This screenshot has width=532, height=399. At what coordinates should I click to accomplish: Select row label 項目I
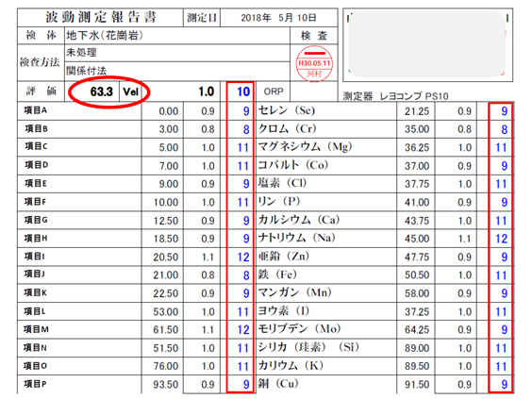tap(35, 257)
